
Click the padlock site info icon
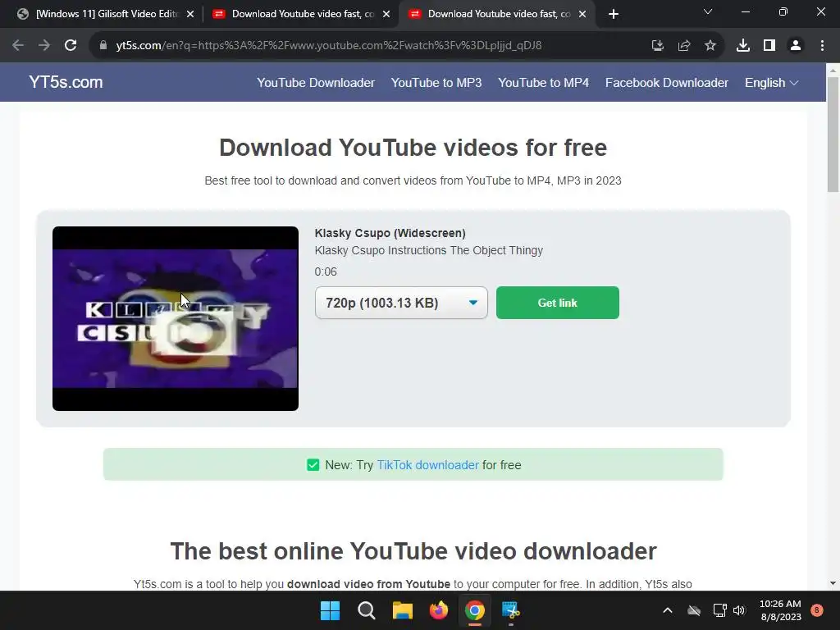point(103,46)
